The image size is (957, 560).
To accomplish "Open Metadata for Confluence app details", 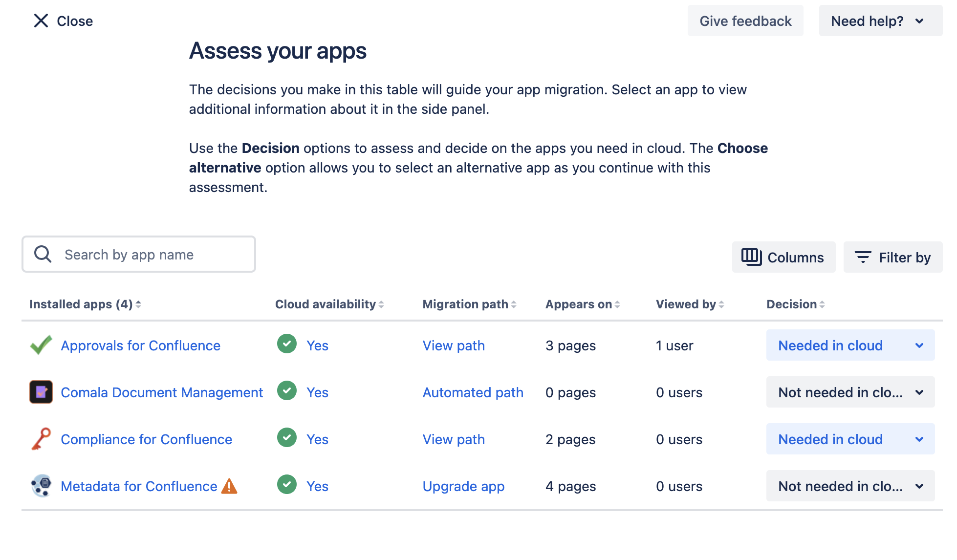I will click(139, 486).
